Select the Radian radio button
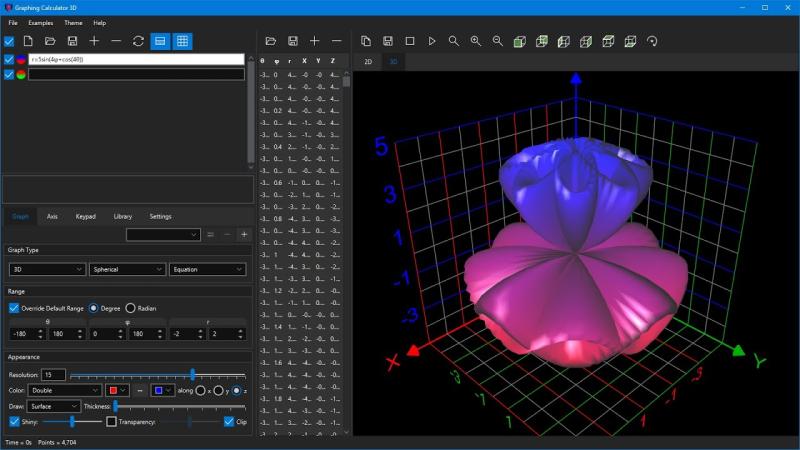This screenshot has width=800, height=450. (x=131, y=308)
